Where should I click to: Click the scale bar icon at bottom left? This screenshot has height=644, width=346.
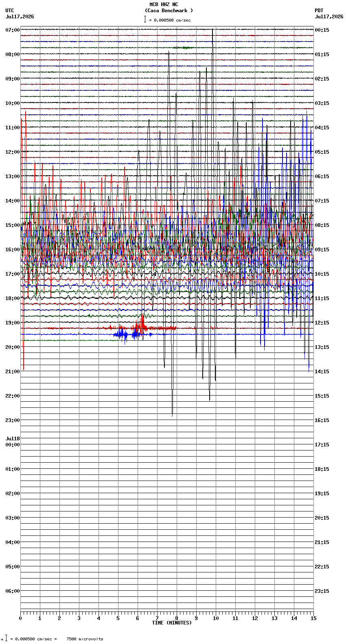pos(6,638)
